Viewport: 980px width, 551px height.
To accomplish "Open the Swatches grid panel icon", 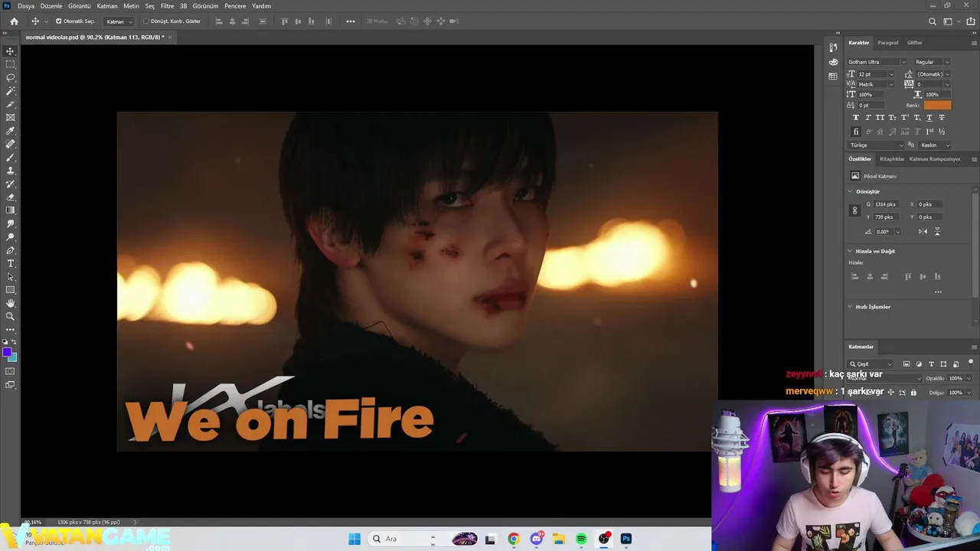I will point(833,77).
